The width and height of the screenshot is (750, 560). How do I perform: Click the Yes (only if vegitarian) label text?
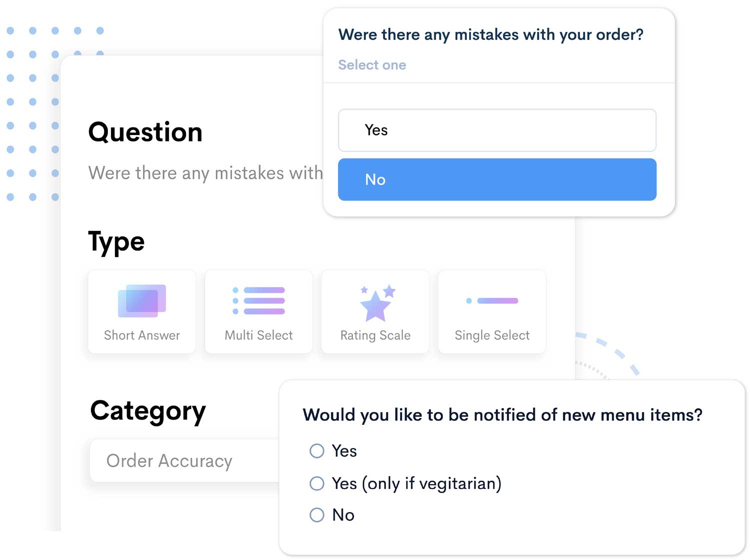(x=416, y=483)
